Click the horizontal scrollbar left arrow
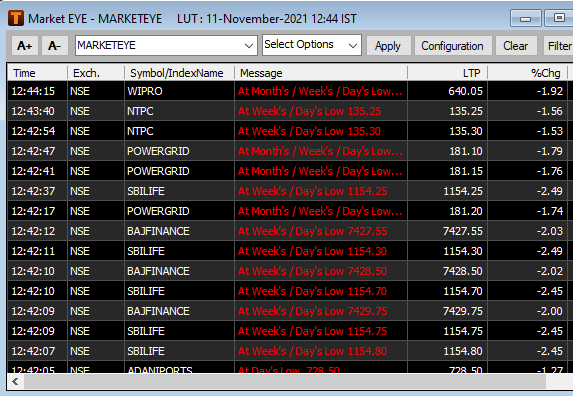This screenshot has height=396, width=573. tap(15, 382)
